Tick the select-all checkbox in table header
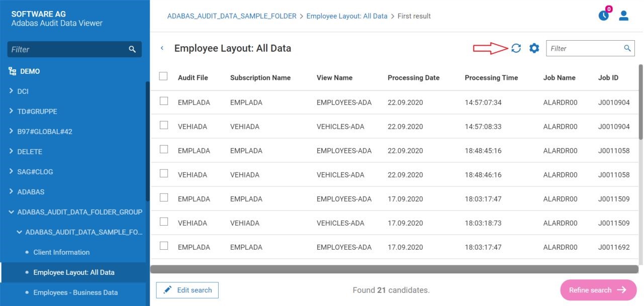 coord(163,76)
